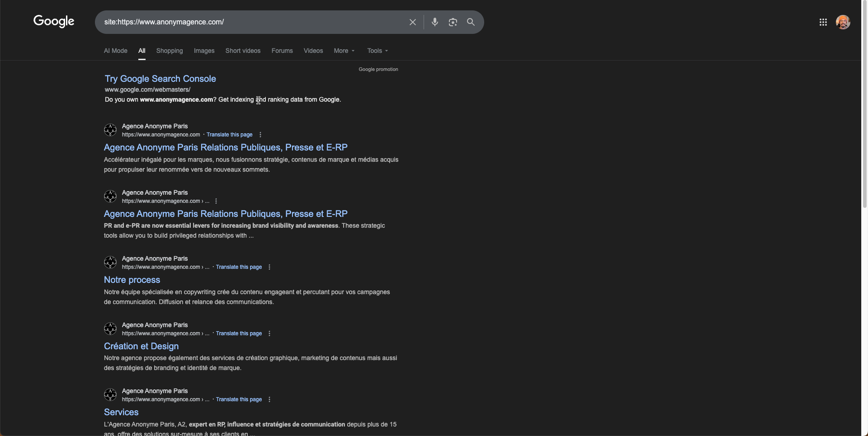Open three-dot menu of the PR and e-PR result

point(216,201)
